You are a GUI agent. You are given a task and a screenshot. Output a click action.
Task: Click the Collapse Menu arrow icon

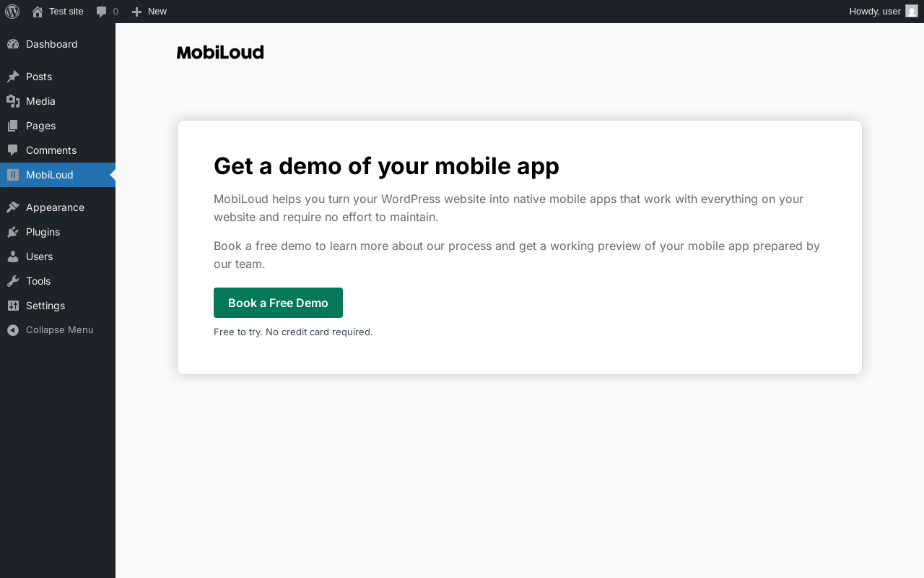(x=13, y=330)
